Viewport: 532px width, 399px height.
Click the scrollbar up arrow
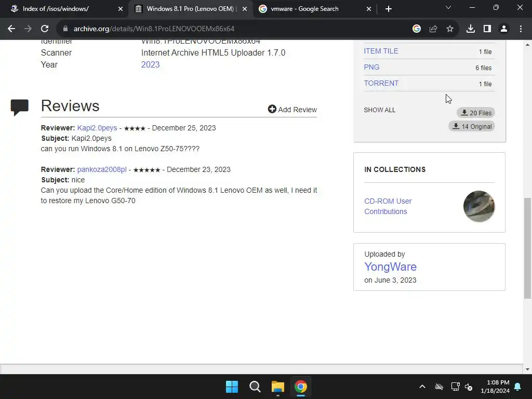point(527,45)
